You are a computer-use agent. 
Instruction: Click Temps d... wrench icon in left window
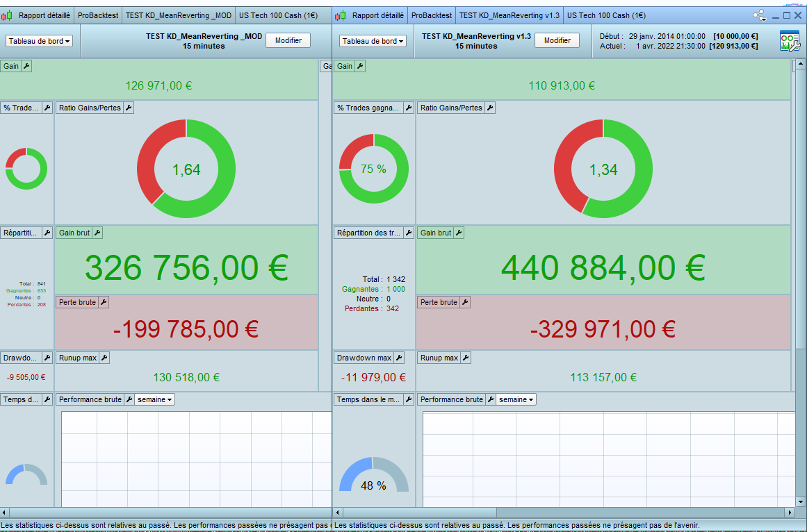coord(47,399)
